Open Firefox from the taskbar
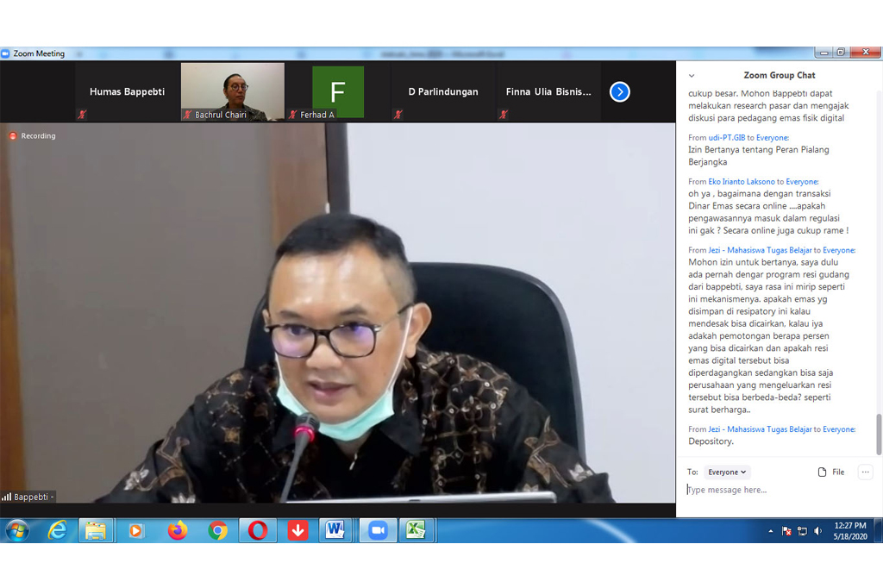883x588 pixels. [x=178, y=530]
